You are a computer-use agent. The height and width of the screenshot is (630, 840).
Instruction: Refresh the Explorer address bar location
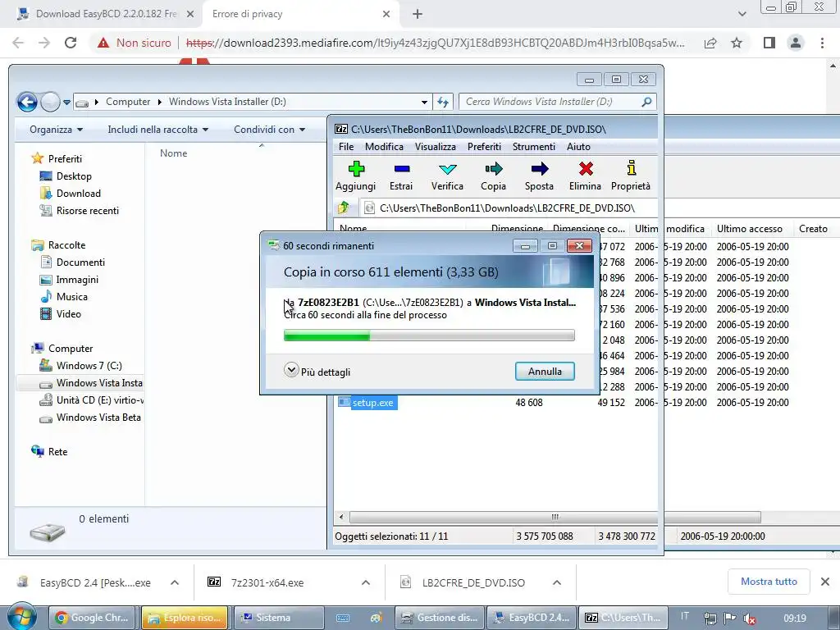click(442, 102)
